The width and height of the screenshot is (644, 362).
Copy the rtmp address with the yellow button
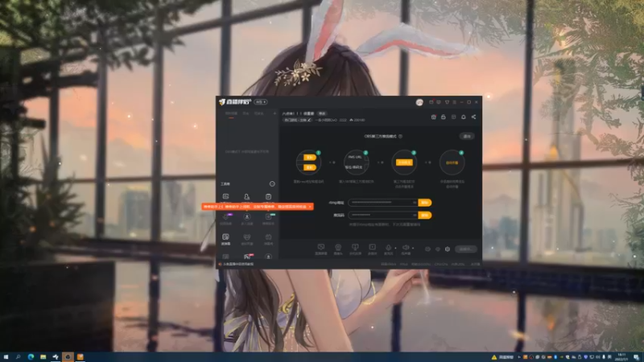[x=425, y=203]
